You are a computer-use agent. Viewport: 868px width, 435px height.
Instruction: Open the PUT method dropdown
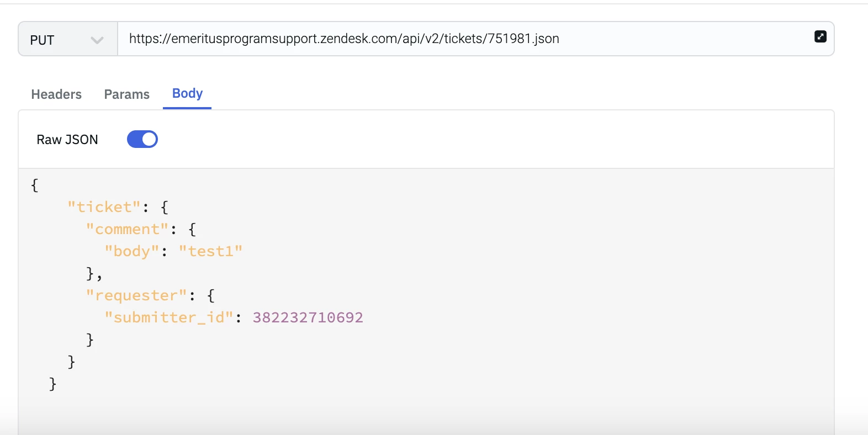point(68,39)
